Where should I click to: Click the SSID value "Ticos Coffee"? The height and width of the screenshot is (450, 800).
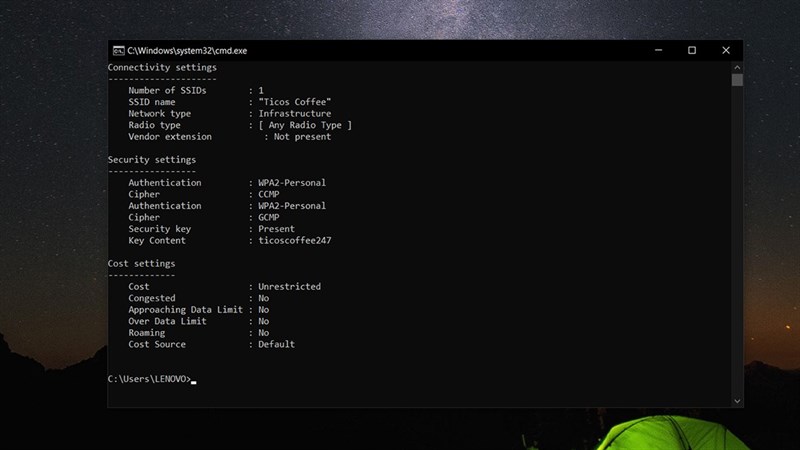(x=294, y=102)
